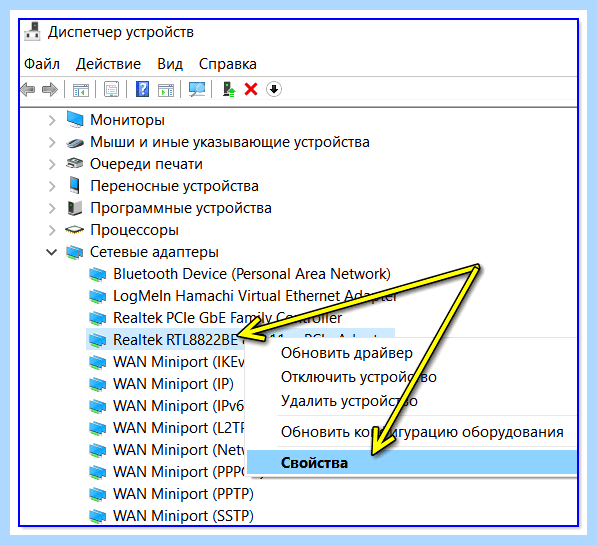Toggle the console tree pane icon
This screenshot has height=545, width=597.
pyautogui.click(x=81, y=90)
